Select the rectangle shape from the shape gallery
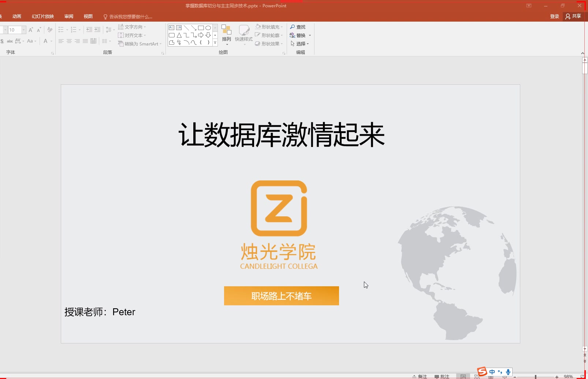Screen dimensions: 588x379 pyautogui.click(x=200, y=27)
